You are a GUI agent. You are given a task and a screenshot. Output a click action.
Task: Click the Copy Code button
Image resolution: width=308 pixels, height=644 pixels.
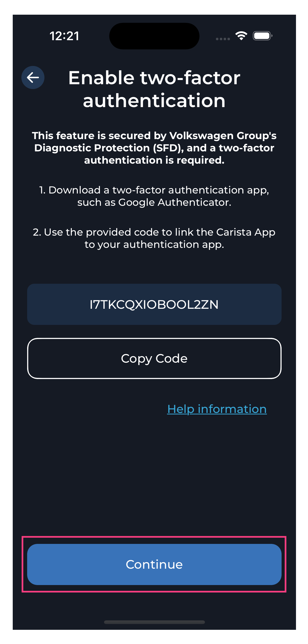click(x=154, y=358)
